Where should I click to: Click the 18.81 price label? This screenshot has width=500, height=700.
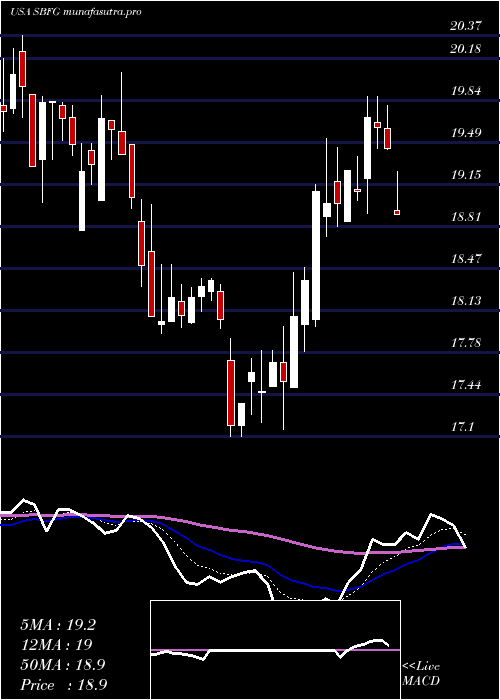point(466,217)
